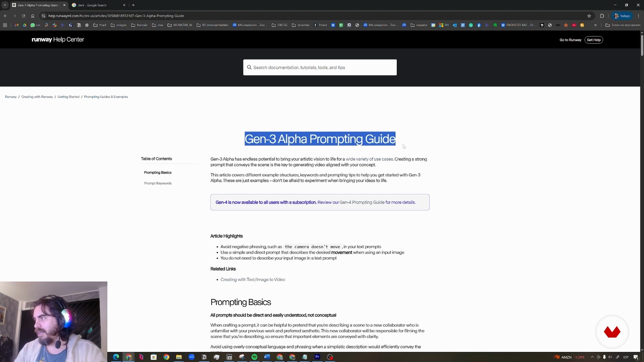The width and height of the screenshot is (644, 362).
Task: Open the 'Runway' breadcrumb link
Action: point(11,97)
